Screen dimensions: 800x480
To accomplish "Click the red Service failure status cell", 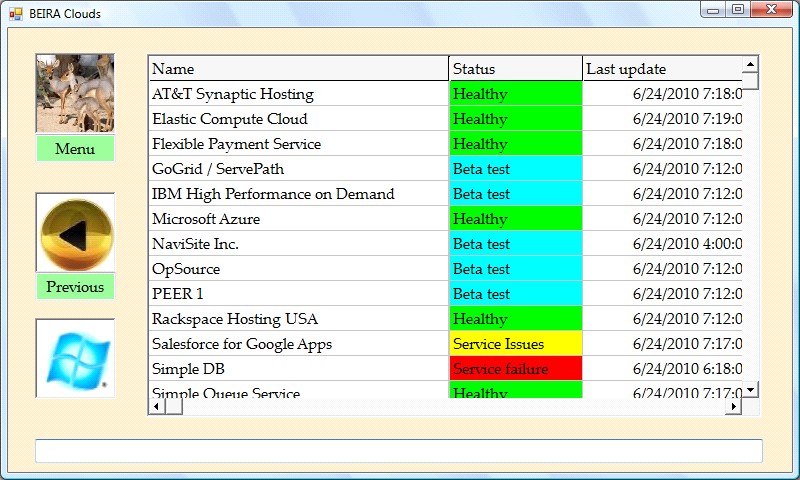I will (x=515, y=369).
